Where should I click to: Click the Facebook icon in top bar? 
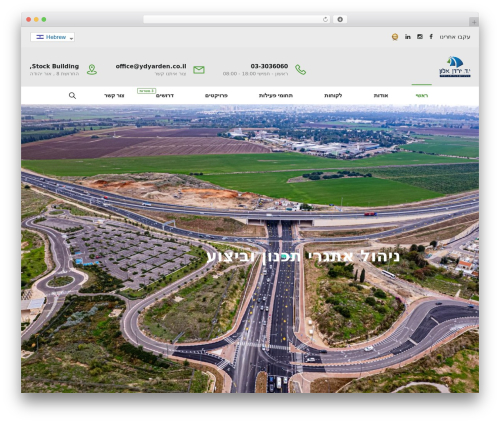point(431,36)
